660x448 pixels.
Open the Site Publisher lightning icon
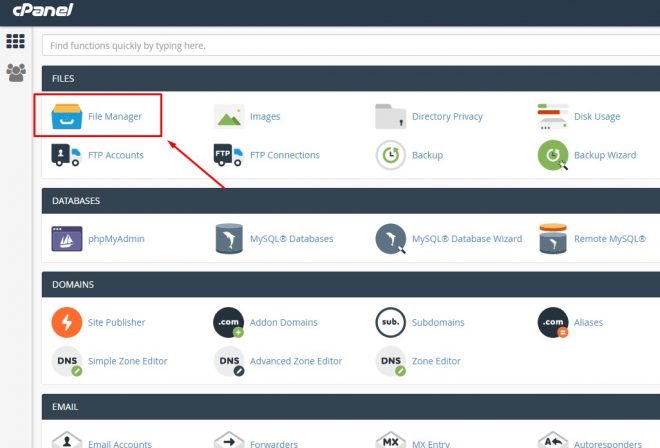67,323
